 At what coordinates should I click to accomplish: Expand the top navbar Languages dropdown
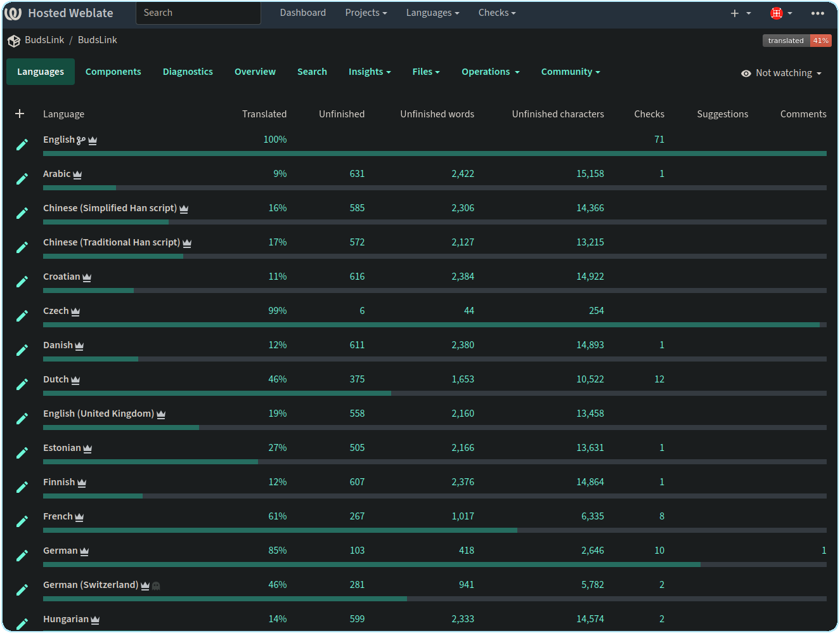(432, 13)
